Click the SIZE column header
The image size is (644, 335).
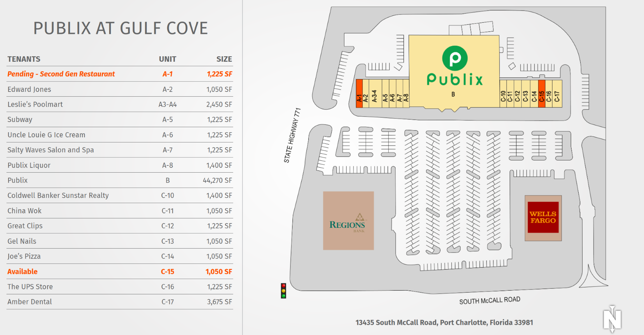[x=224, y=59]
